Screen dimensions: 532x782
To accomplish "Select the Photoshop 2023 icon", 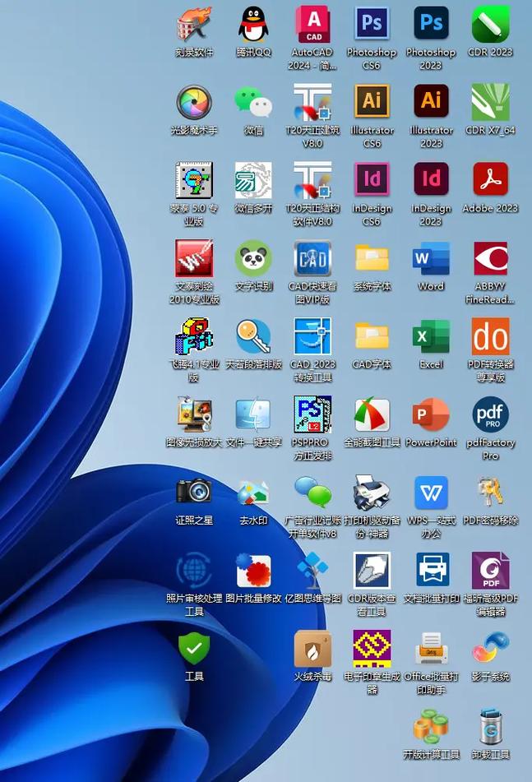I will click(x=431, y=25).
